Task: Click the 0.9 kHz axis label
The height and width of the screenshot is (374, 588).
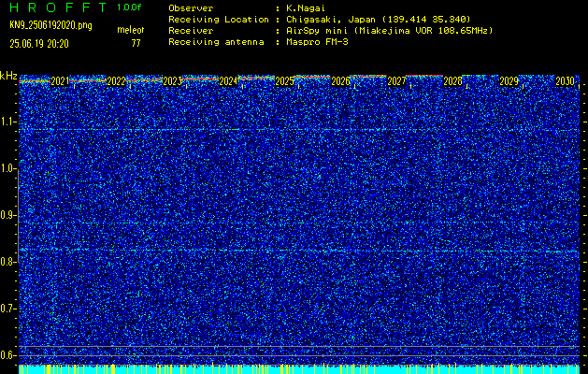Action: (x=8, y=215)
